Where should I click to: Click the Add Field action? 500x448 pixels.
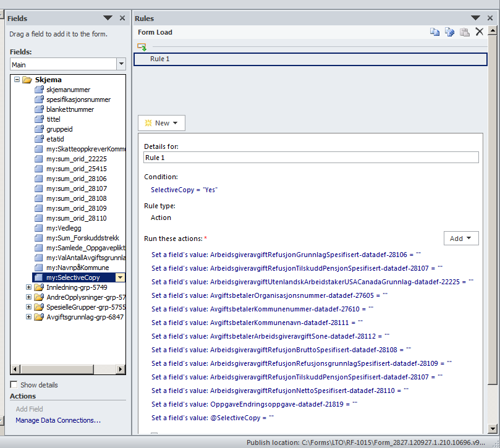29,409
